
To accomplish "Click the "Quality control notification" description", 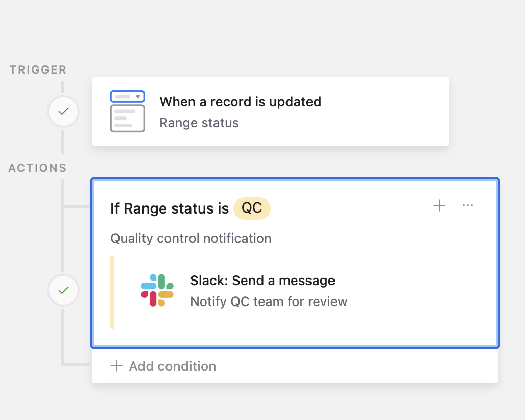I will [190, 238].
